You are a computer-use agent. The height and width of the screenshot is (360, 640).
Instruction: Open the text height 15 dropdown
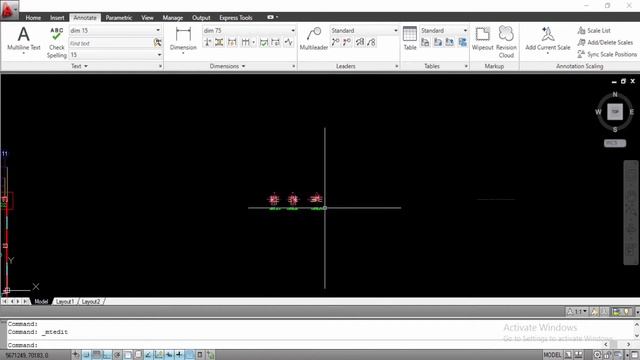[159, 55]
